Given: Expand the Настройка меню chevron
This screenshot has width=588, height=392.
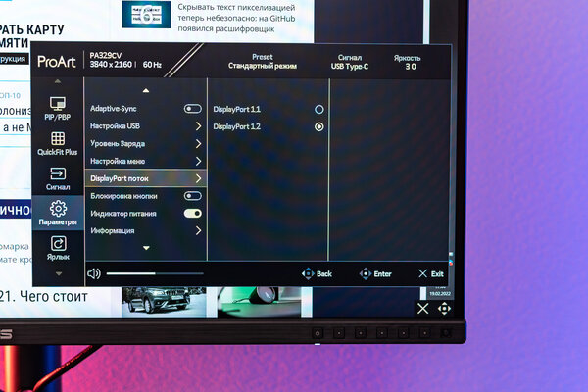Looking at the screenshot, I should pos(198,161).
